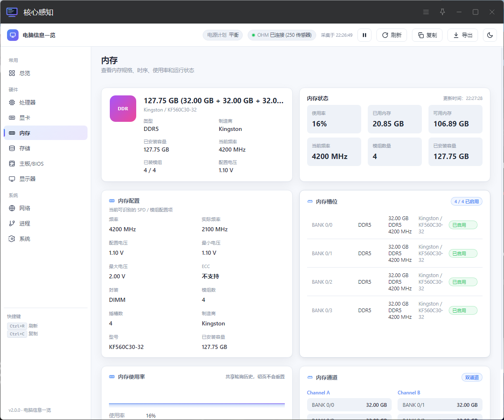504x420 pixels.
Task: Click the 电源计划 平衡 power plan badge
Action: point(223,35)
